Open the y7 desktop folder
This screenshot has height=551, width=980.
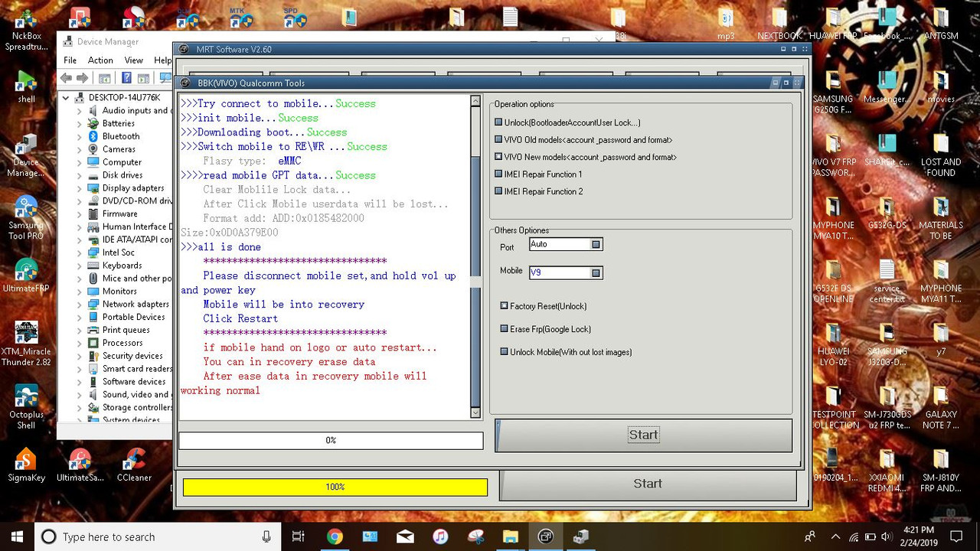pyautogui.click(x=941, y=339)
